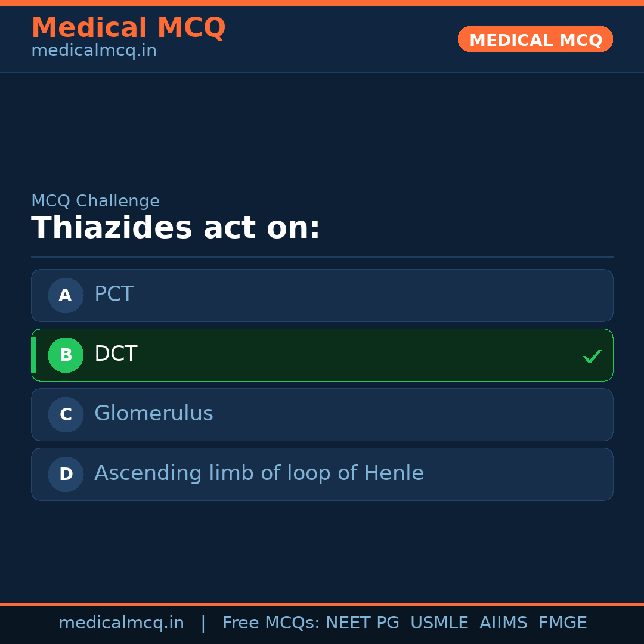Click the green B letter badge
The image size is (644, 644).
tap(66, 355)
